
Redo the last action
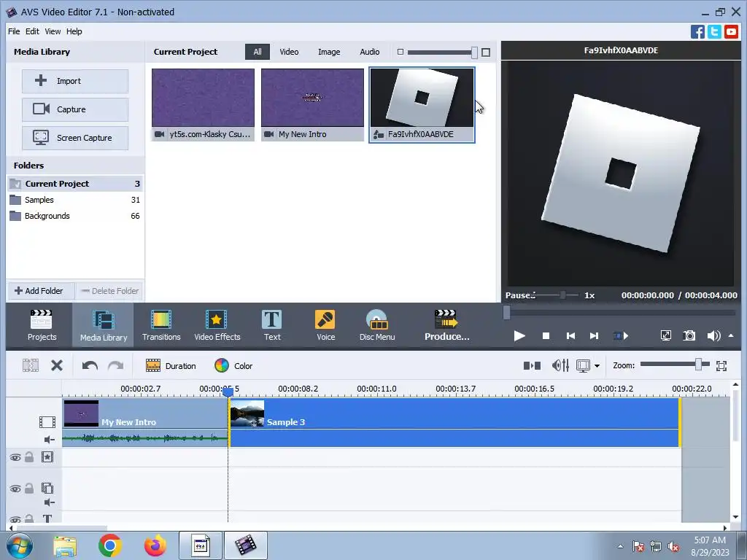coord(116,366)
